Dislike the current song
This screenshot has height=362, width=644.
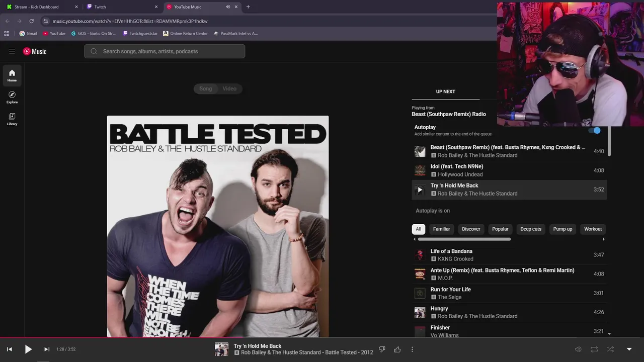pos(382,349)
